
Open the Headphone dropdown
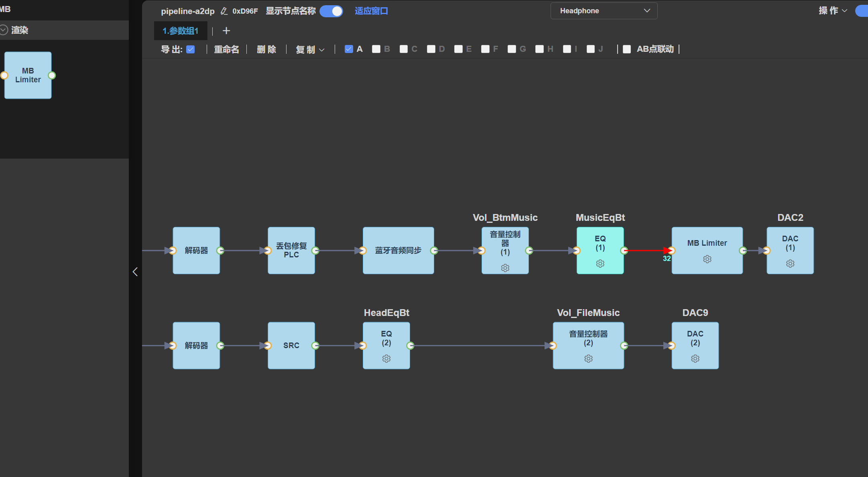point(604,11)
